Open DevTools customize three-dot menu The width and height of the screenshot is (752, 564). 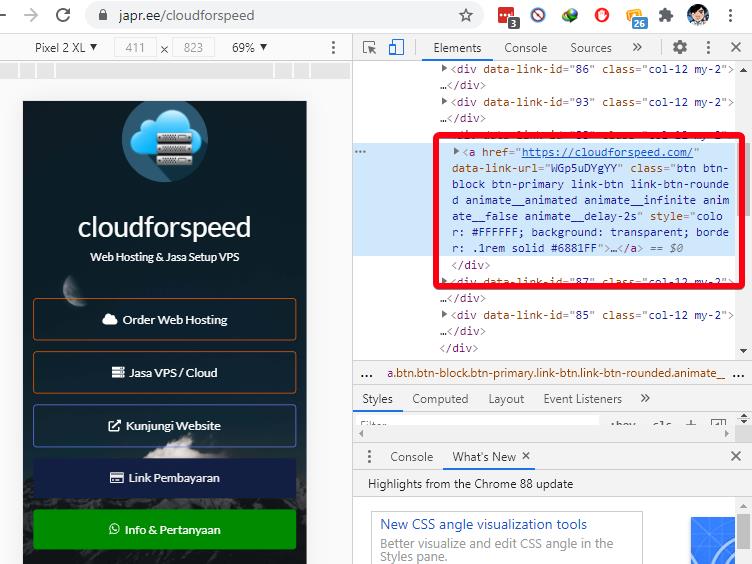pyautogui.click(x=708, y=47)
